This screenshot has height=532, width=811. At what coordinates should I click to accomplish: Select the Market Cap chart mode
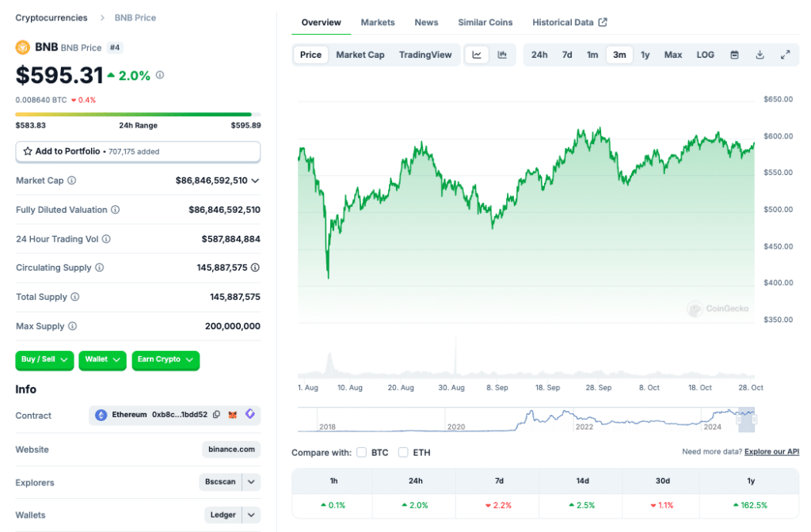pos(360,55)
